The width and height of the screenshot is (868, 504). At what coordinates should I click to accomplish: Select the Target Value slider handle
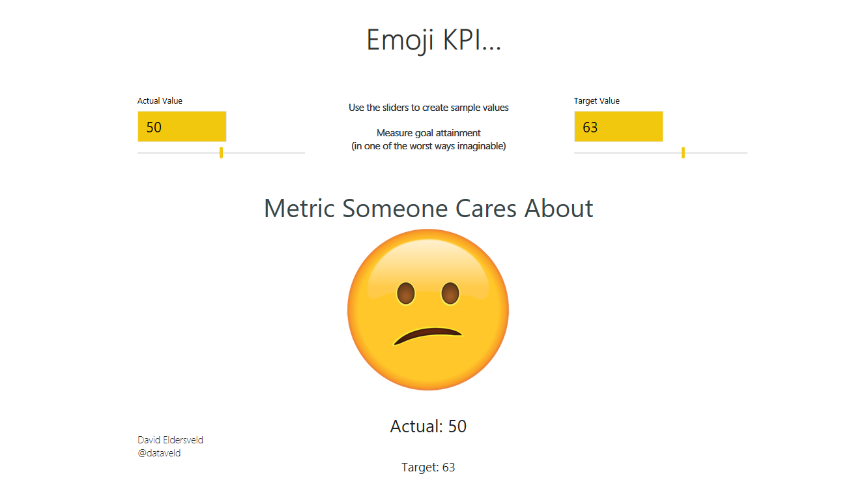click(682, 152)
